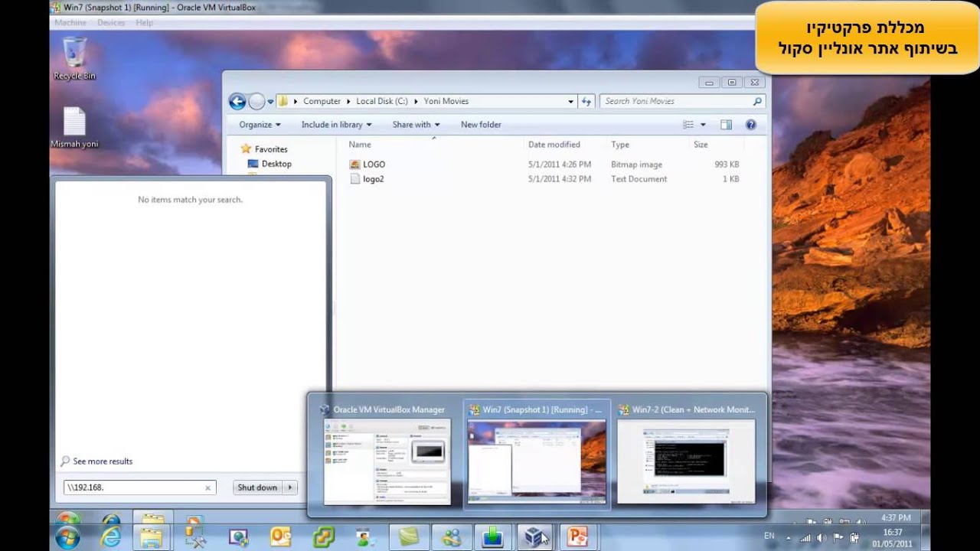980x551 pixels.
Task: Click the "993 KB" size cell
Action: [x=727, y=165]
